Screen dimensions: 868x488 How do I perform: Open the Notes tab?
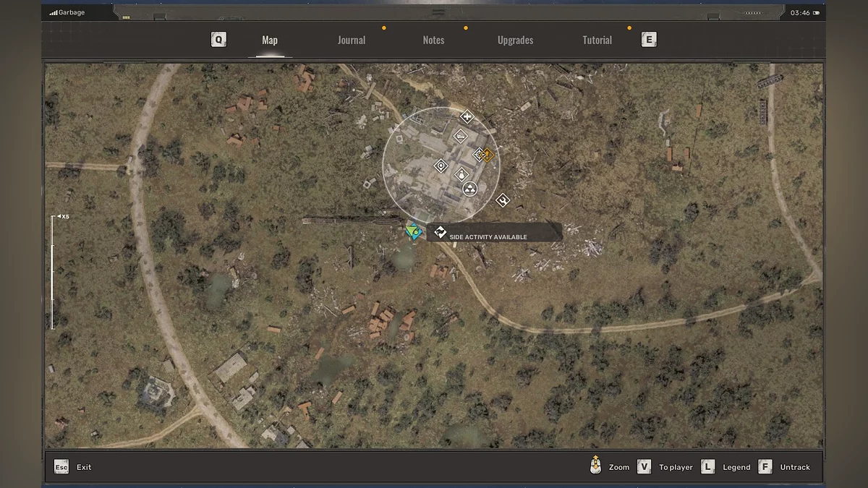coord(433,40)
